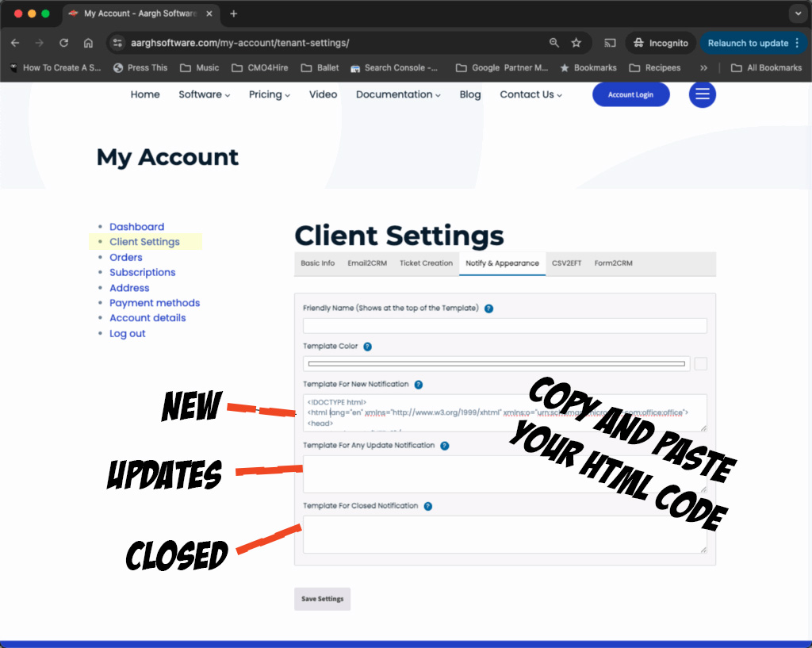Open the Documentation dropdown menu
Screen dimensions: 812x648
[x=398, y=94]
